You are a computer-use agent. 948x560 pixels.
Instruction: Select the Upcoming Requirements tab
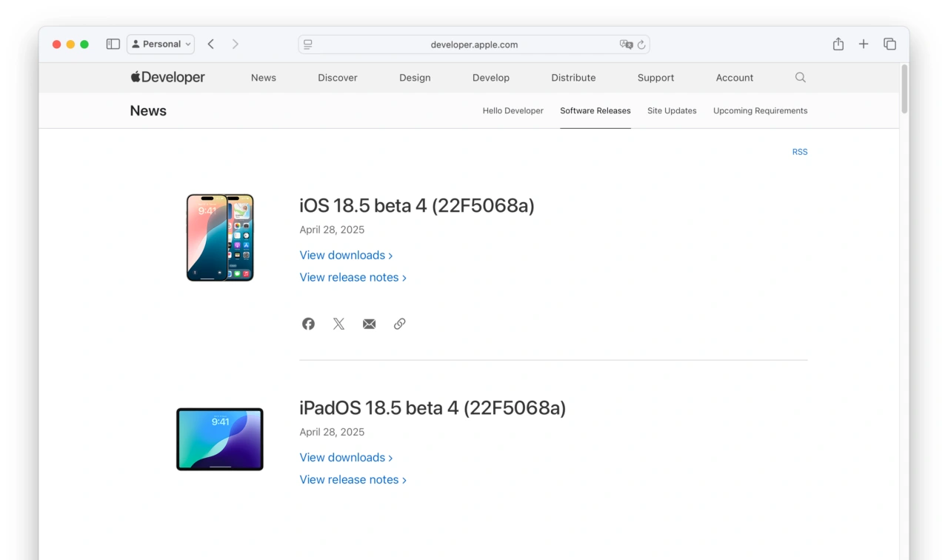coord(760,111)
